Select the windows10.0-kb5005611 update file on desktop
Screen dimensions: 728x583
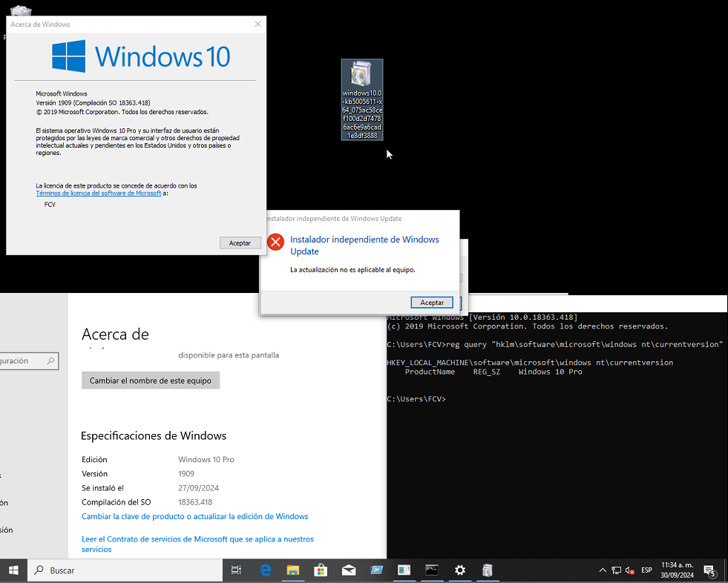click(362, 100)
